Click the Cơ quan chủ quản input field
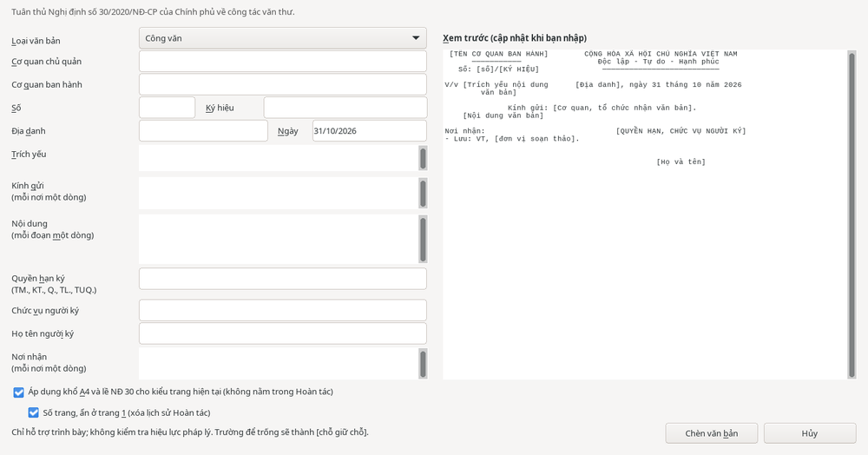 click(x=282, y=62)
